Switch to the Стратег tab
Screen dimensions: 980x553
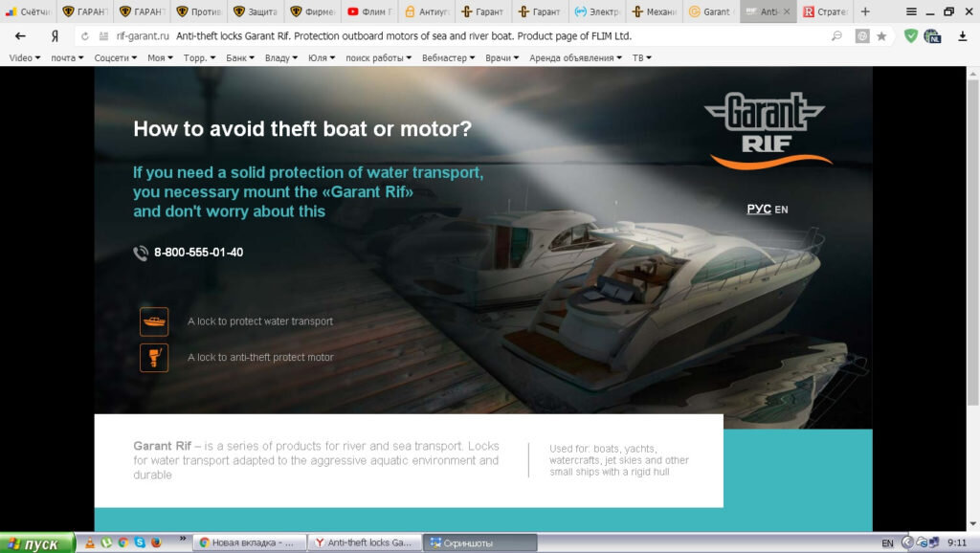click(x=825, y=11)
